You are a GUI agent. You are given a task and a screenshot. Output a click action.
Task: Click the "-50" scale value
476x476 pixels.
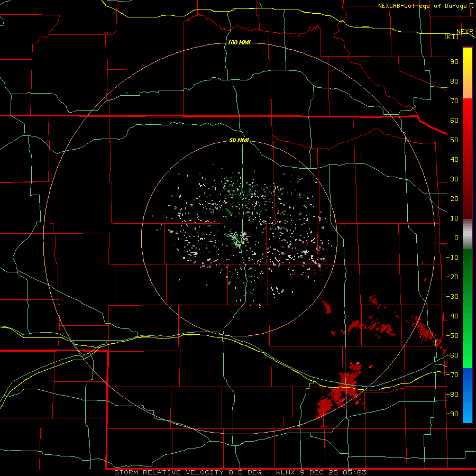coord(452,336)
